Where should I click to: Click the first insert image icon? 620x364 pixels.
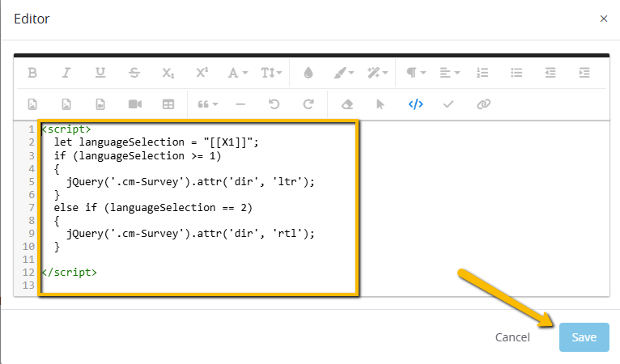32,104
